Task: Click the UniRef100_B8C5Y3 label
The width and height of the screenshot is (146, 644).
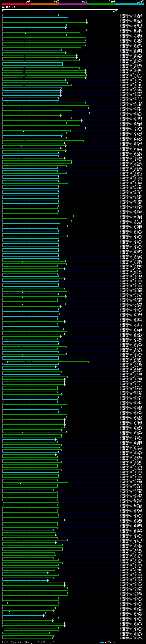Action: (131, 213)
